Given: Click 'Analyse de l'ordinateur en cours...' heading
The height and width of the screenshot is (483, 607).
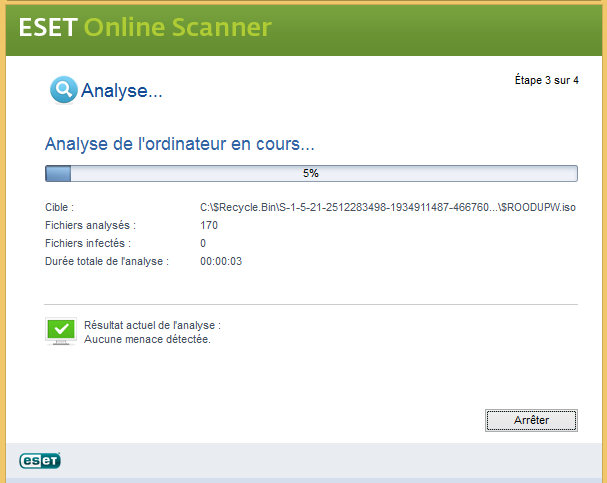Looking at the screenshot, I should (x=180, y=144).
